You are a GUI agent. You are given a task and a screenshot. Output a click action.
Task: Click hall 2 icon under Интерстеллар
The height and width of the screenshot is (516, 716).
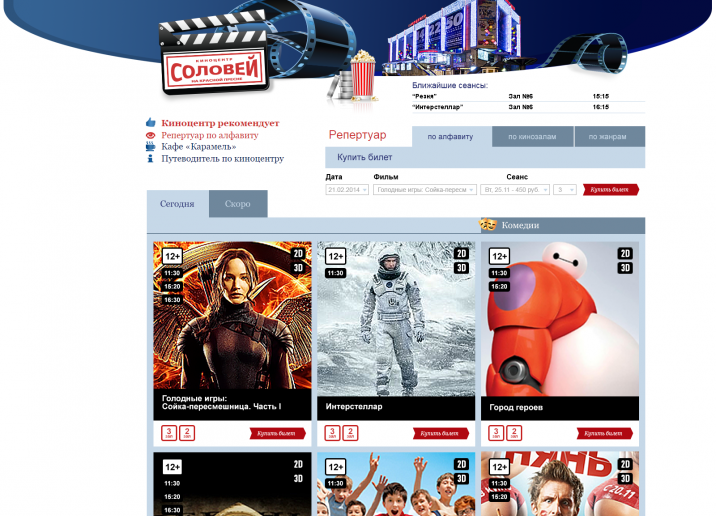click(349, 433)
